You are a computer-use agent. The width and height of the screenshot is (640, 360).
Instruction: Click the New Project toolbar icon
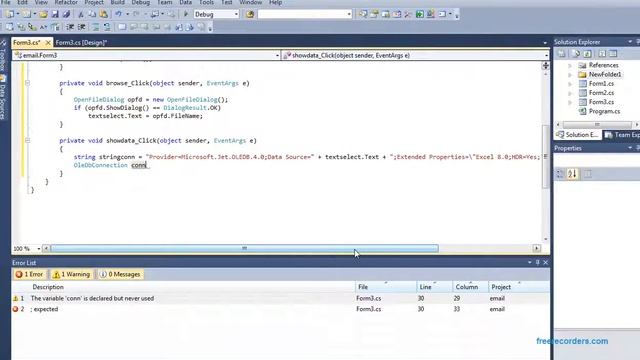10,14
